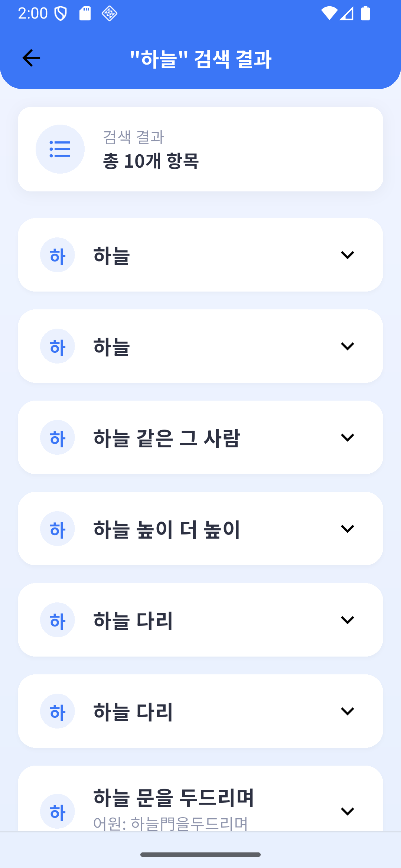This screenshot has width=401, height=868.
Task: Expand 하늘 높이 더 높이 chevron
Action: [347, 529]
